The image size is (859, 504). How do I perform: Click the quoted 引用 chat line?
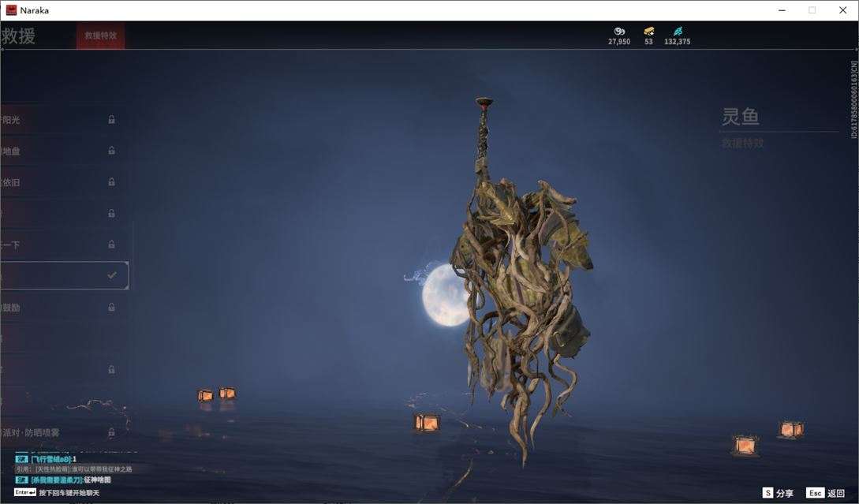[x=74, y=469]
